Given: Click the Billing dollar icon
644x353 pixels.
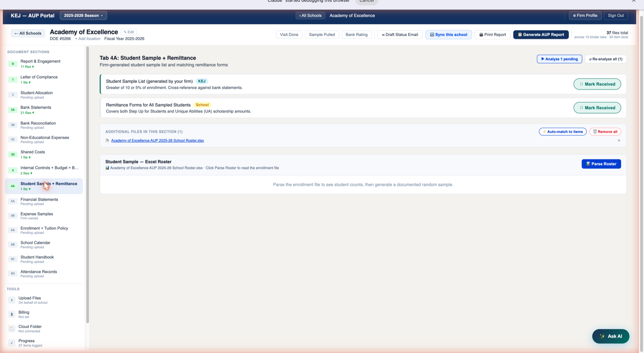Looking at the screenshot, I should pyautogui.click(x=12, y=314).
